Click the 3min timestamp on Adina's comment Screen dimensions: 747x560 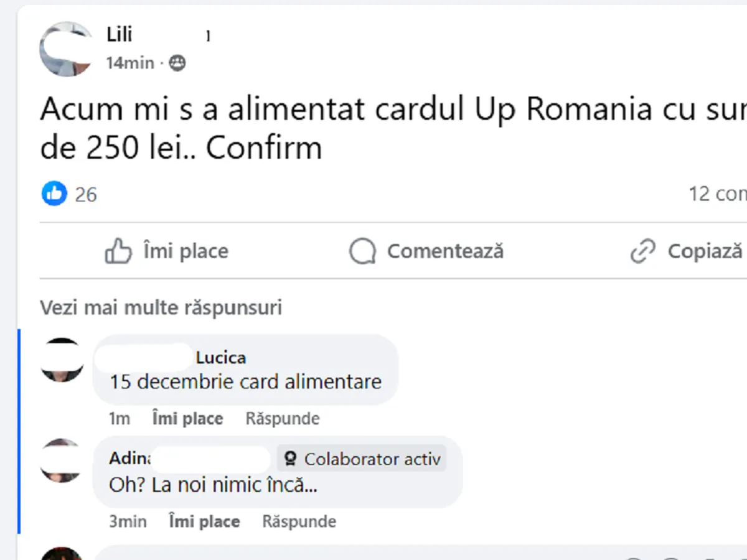(128, 521)
